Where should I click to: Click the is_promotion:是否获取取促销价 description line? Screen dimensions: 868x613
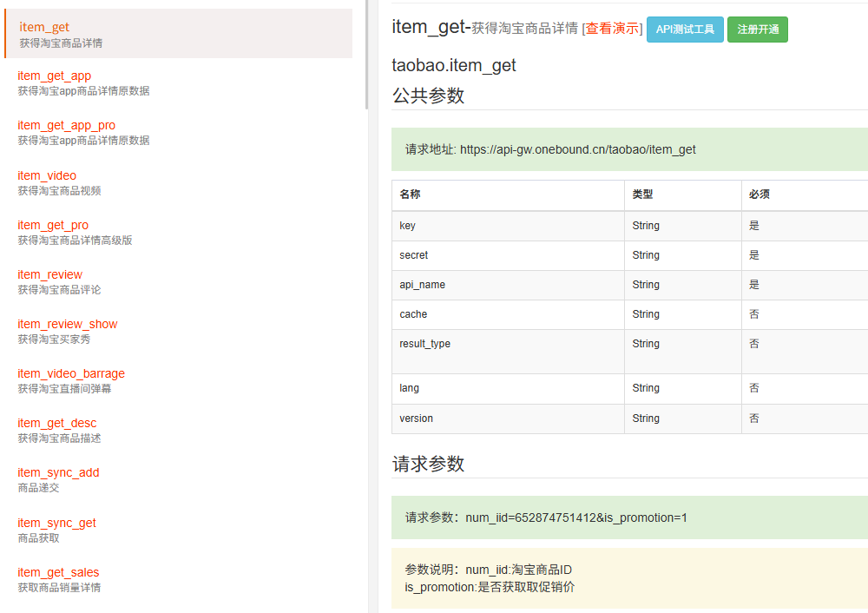point(490,588)
